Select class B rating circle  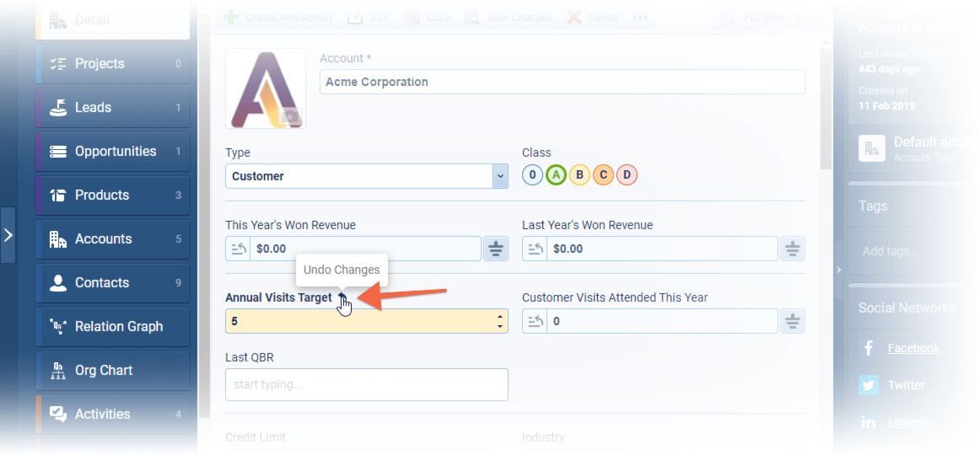[x=579, y=175]
